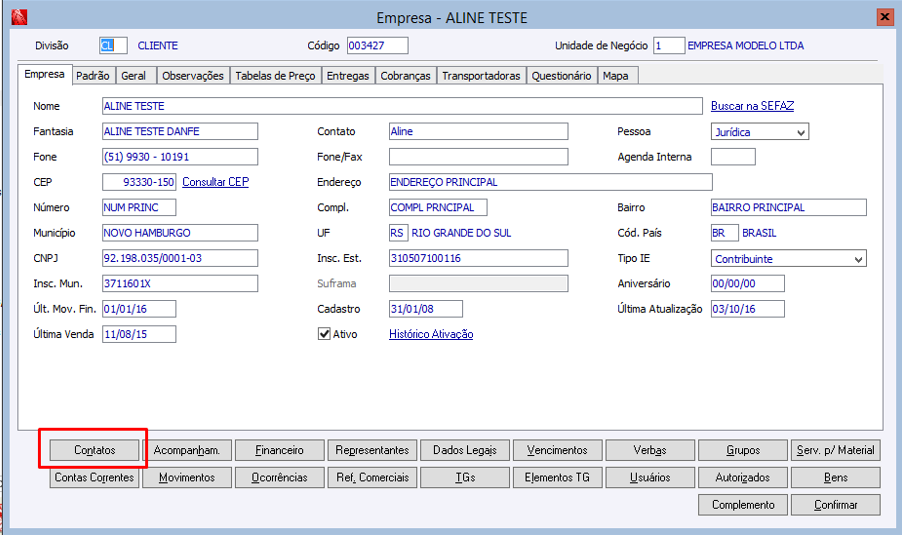This screenshot has width=902, height=535.
Task: Close the Empresa window
Action: pos(884,18)
